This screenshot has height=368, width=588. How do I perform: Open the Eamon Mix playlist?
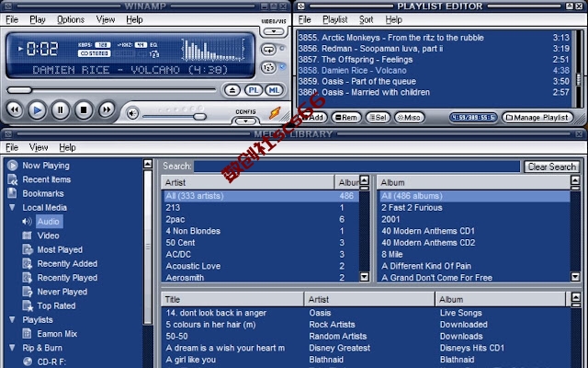pos(57,334)
